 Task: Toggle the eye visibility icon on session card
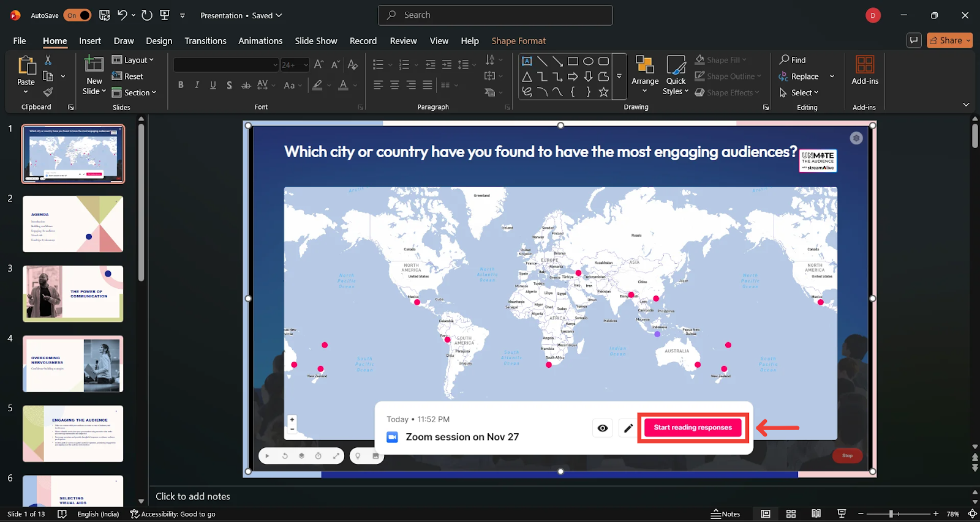click(x=603, y=428)
